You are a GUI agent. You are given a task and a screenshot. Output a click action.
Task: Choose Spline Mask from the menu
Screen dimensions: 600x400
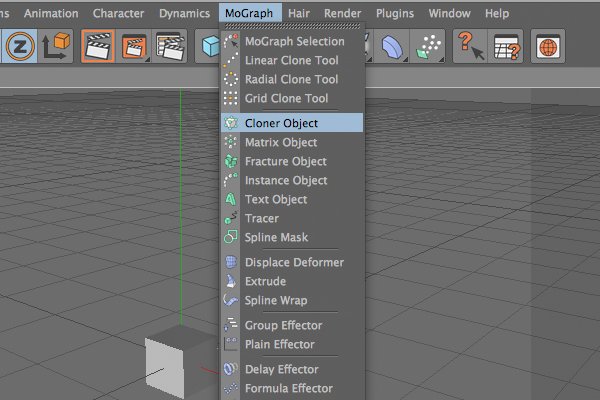(x=292, y=237)
